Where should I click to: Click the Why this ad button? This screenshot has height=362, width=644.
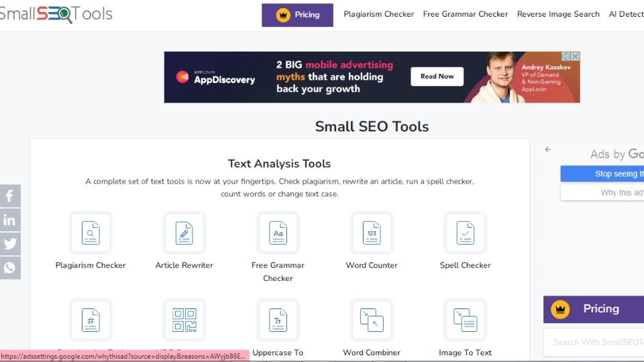(602, 192)
